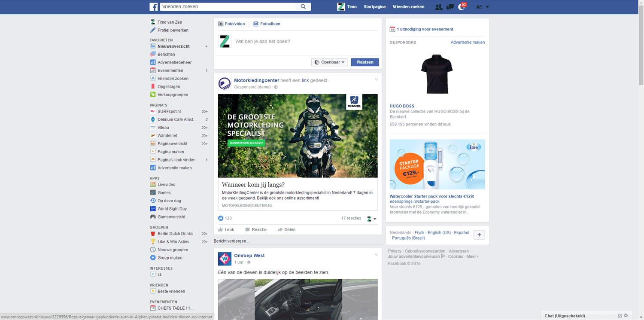Click Timo profile avatar in top bar
This screenshot has height=320, width=644.
[341, 7]
